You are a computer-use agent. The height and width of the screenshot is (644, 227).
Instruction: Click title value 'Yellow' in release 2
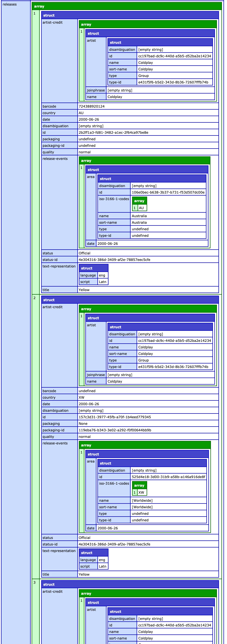(x=84, y=574)
